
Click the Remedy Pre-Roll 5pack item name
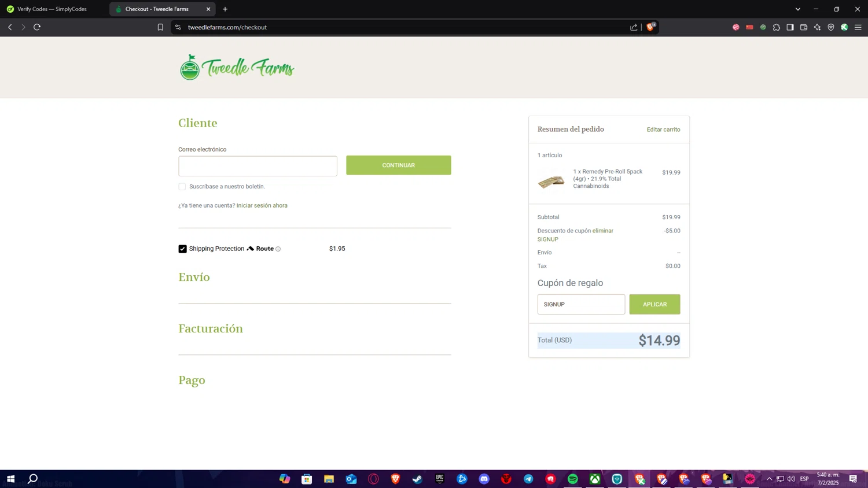click(x=608, y=179)
